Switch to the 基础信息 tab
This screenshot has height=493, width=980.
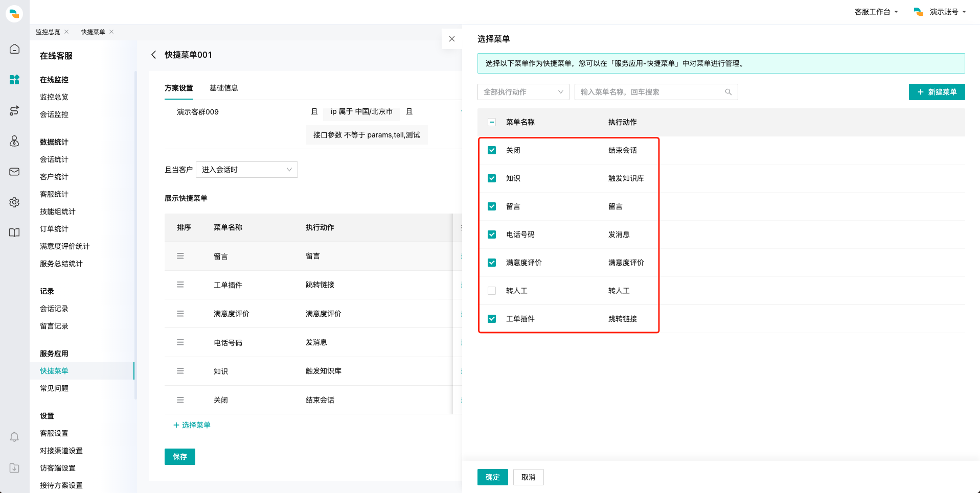(224, 88)
